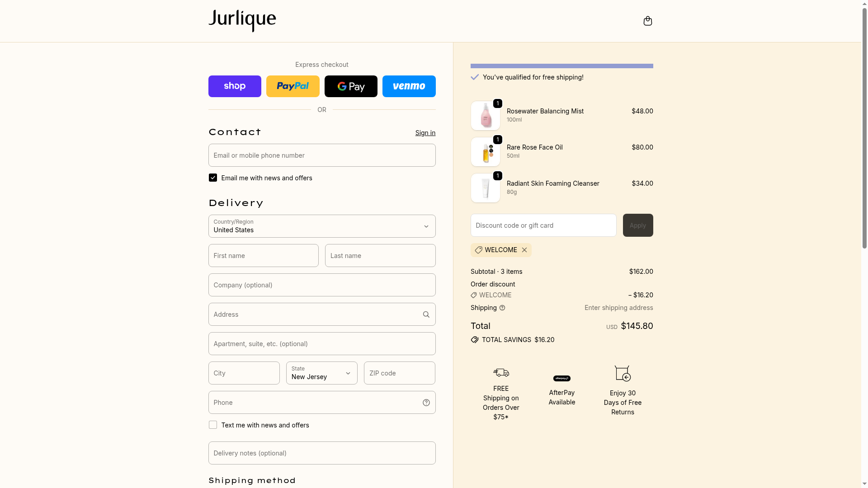Screen dimensions: 868x488
Task: Click the free returns box icon
Action: tap(623, 373)
